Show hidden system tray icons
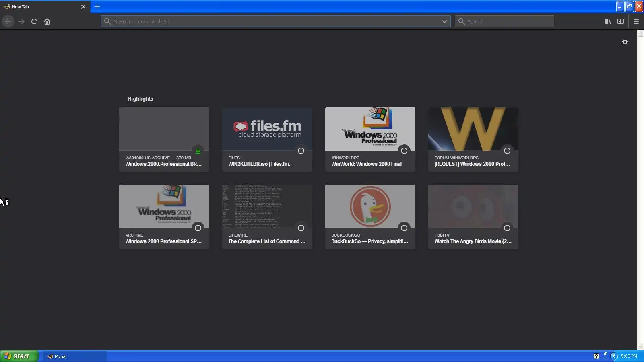644x362 pixels. coord(614,356)
